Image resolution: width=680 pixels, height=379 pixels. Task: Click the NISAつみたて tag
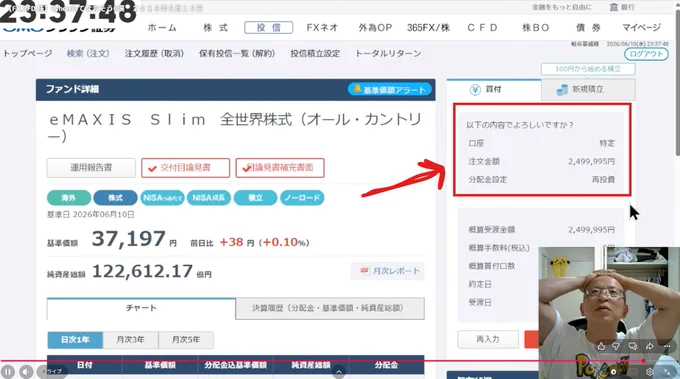click(162, 198)
